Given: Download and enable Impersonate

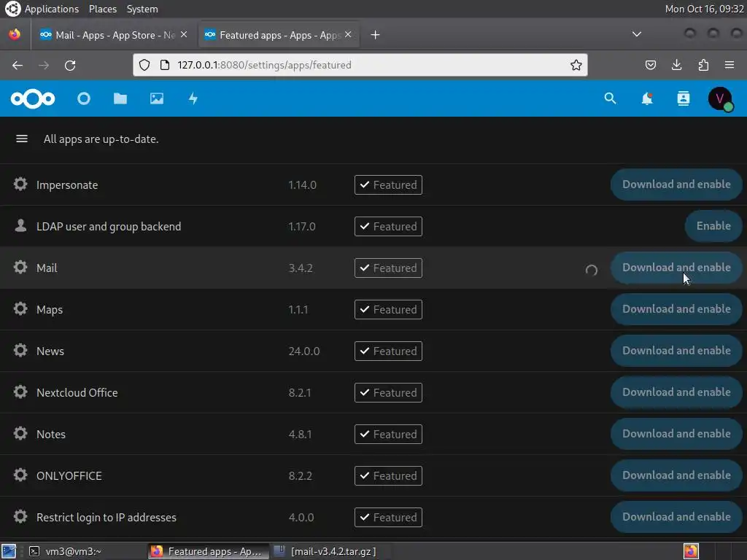Looking at the screenshot, I should click(676, 184).
